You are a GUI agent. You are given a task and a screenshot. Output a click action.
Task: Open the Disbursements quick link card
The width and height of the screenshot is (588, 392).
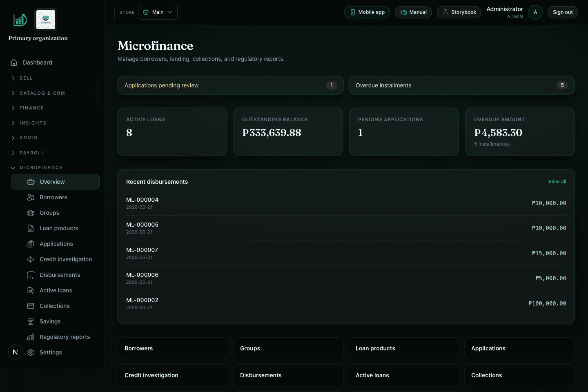tap(288, 375)
